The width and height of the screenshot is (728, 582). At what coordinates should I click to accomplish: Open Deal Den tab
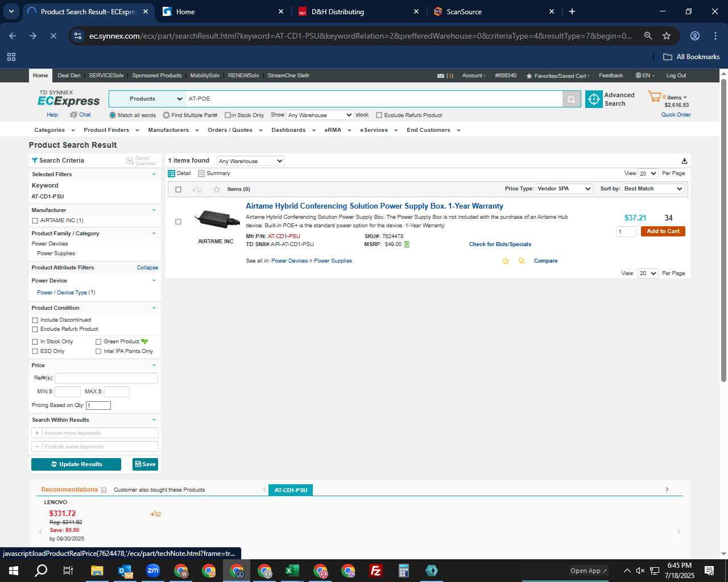pyautogui.click(x=69, y=76)
